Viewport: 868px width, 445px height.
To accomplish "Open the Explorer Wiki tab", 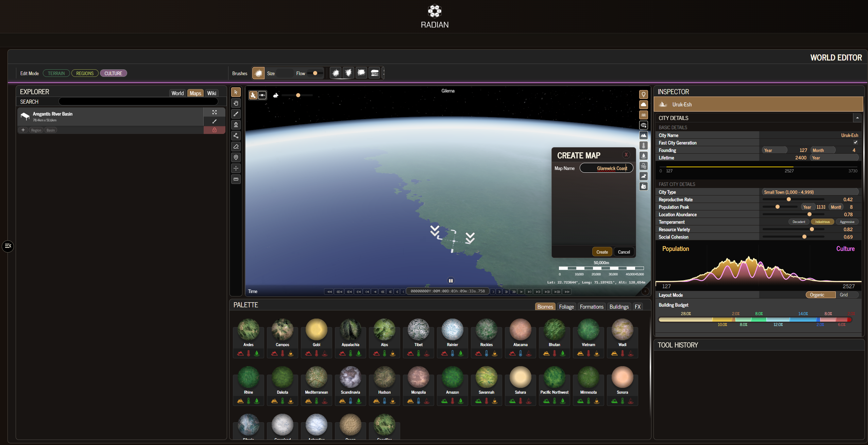I will (211, 93).
